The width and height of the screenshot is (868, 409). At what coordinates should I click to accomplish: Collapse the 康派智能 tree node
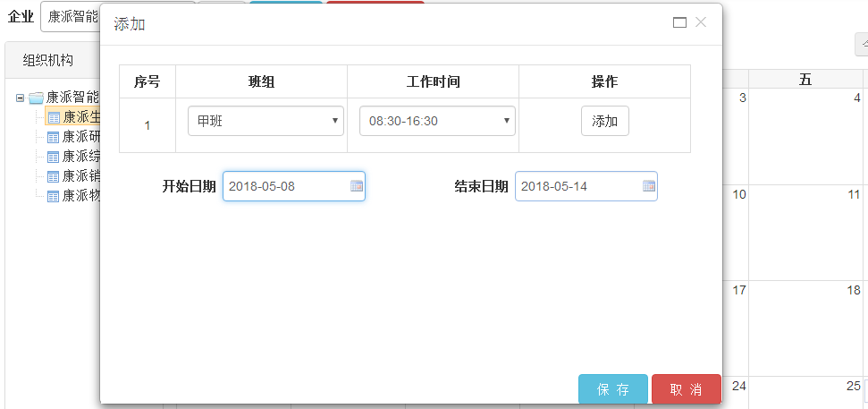[20, 98]
